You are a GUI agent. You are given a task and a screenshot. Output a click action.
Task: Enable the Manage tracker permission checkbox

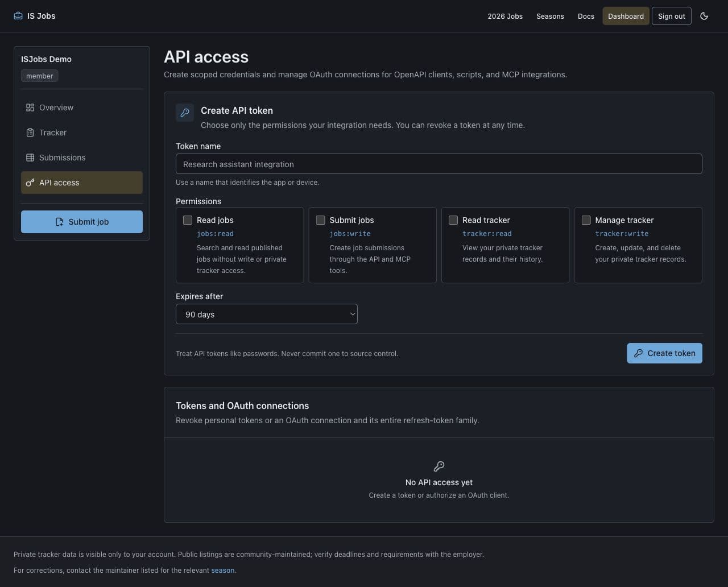[x=586, y=220]
